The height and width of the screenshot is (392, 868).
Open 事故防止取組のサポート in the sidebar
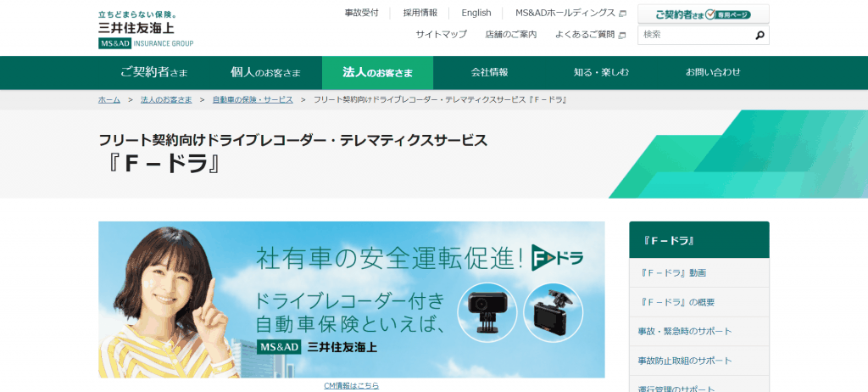(699, 361)
